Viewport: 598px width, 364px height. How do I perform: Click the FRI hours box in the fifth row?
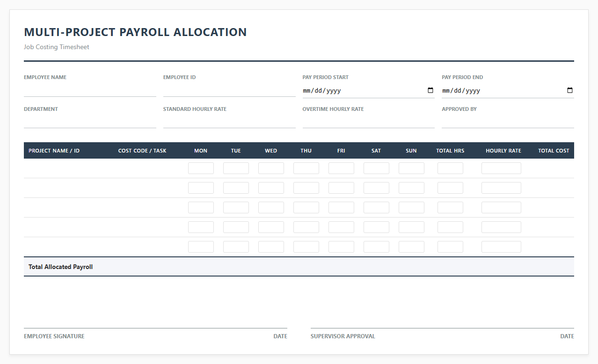(x=341, y=247)
